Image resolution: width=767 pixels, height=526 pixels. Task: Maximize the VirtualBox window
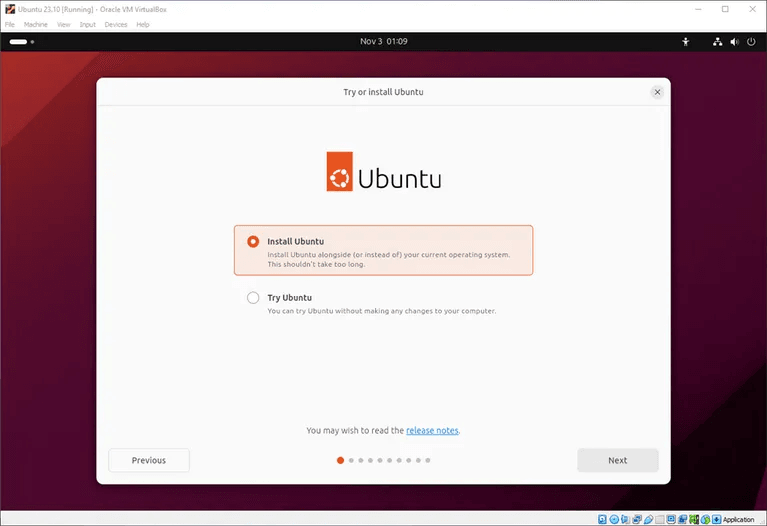[x=725, y=9]
